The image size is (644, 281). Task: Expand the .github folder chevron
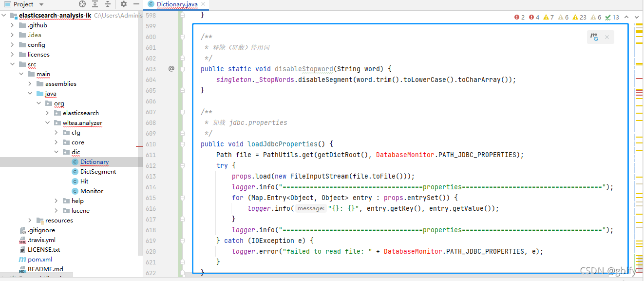point(13,25)
